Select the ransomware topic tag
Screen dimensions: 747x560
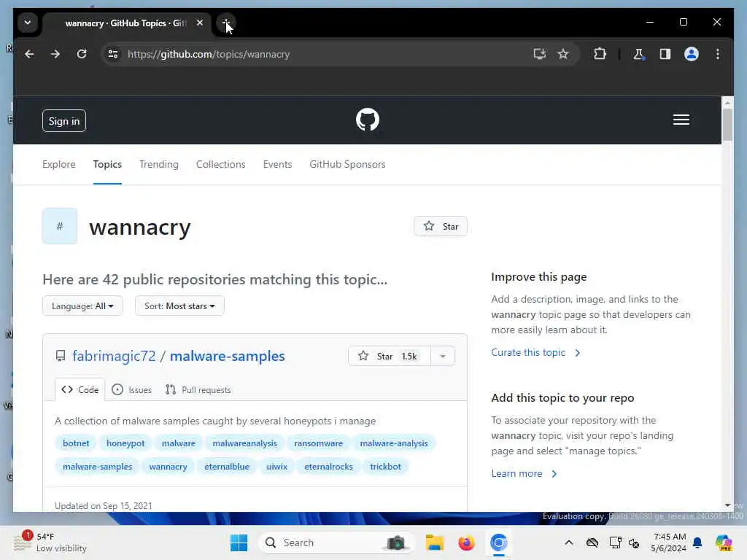[318, 443]
